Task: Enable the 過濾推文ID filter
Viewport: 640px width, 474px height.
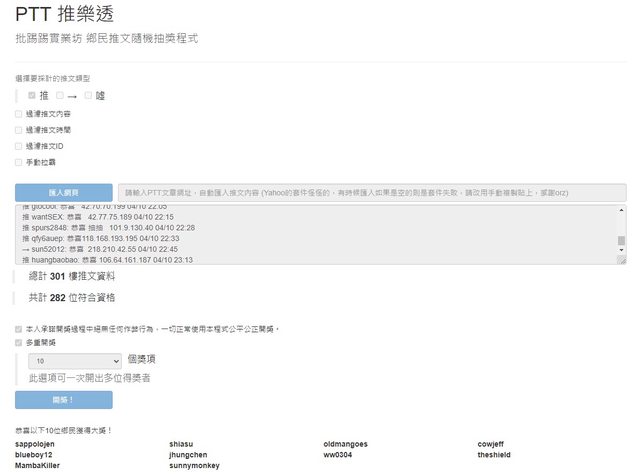Action: pos(19,146)
